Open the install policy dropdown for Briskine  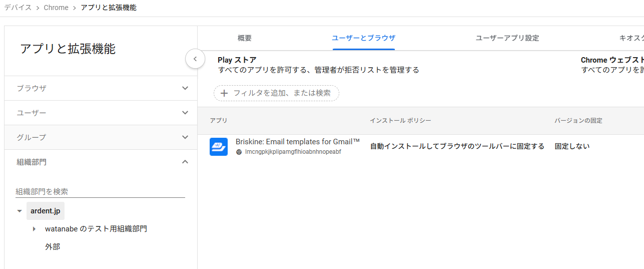point(457,146)
